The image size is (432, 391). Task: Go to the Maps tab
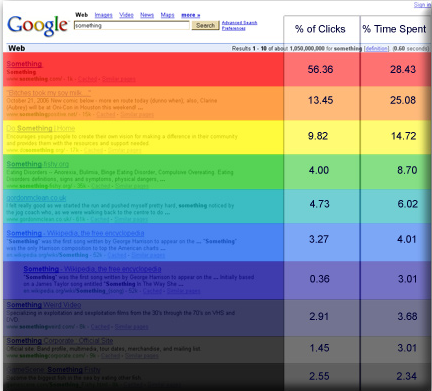tap(167, 15)
